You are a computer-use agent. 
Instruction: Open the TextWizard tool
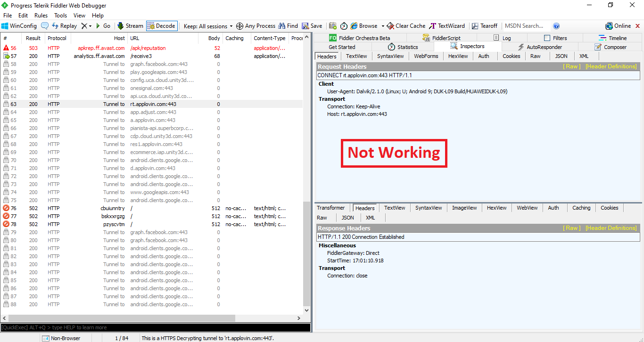(x=446, y=26)
